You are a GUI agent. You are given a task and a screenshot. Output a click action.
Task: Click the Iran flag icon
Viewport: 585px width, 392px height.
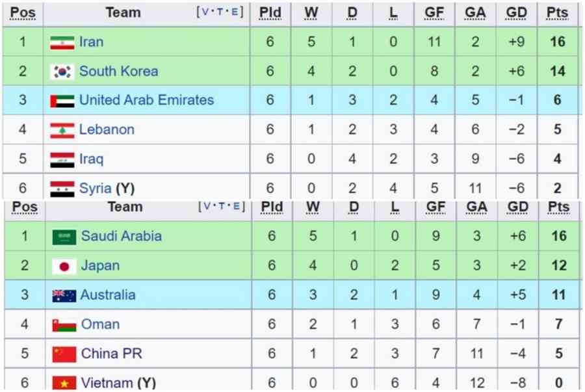[62, 42]
